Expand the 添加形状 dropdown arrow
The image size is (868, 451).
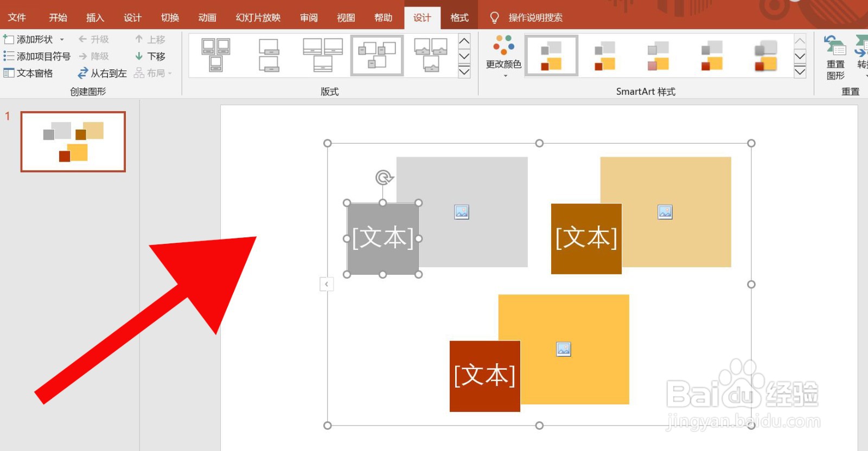click(62, 40)
